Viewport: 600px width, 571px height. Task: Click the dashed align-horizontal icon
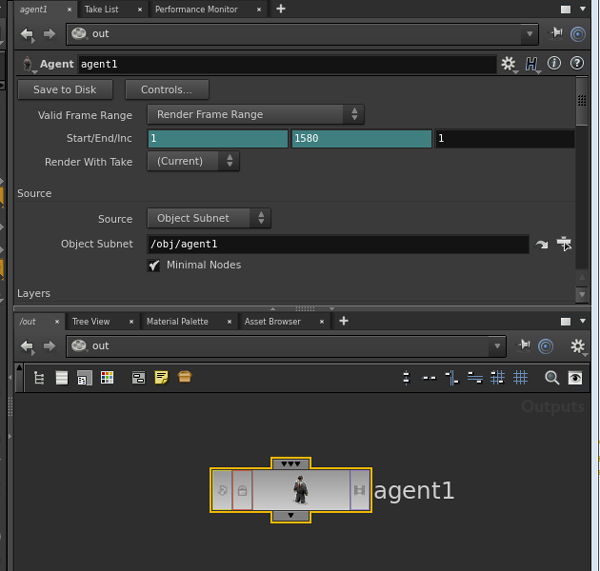(429, 378)
